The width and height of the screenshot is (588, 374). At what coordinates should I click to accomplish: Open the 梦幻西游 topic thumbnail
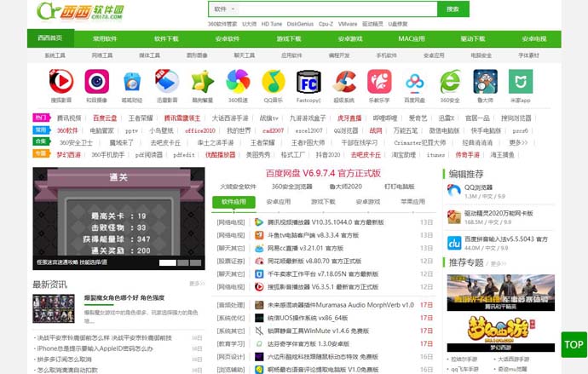(x=500, y=333)
